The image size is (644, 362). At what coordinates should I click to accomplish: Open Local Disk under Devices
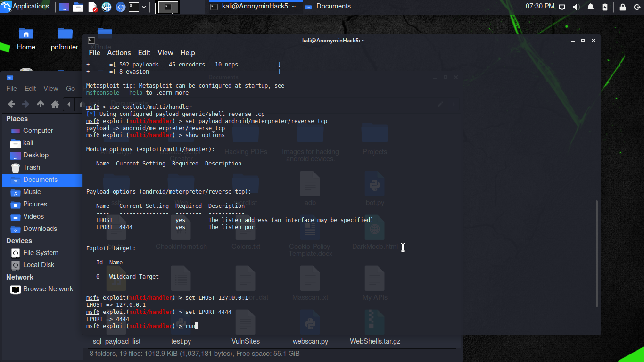pyautogui.click(x=42, y=265)
